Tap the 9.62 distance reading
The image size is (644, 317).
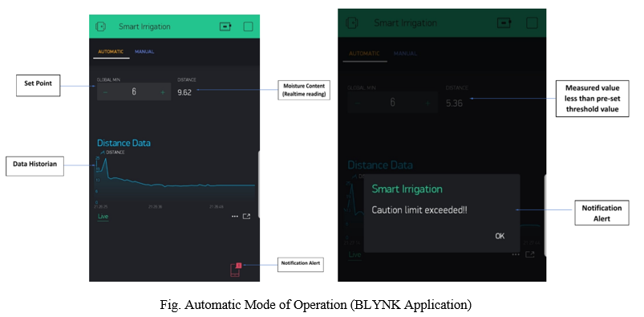point(184,93)
